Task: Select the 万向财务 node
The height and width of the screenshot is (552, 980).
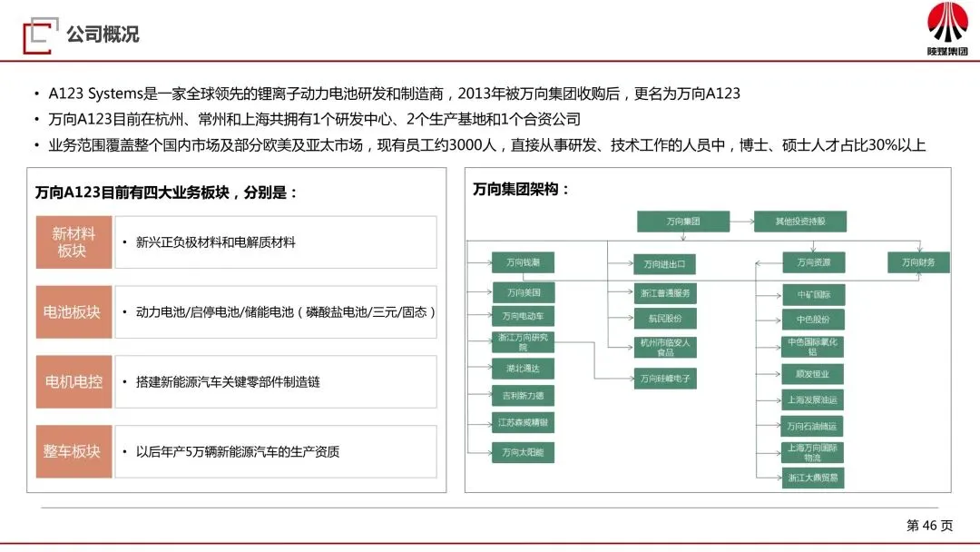Action: (x=918, y=262)
